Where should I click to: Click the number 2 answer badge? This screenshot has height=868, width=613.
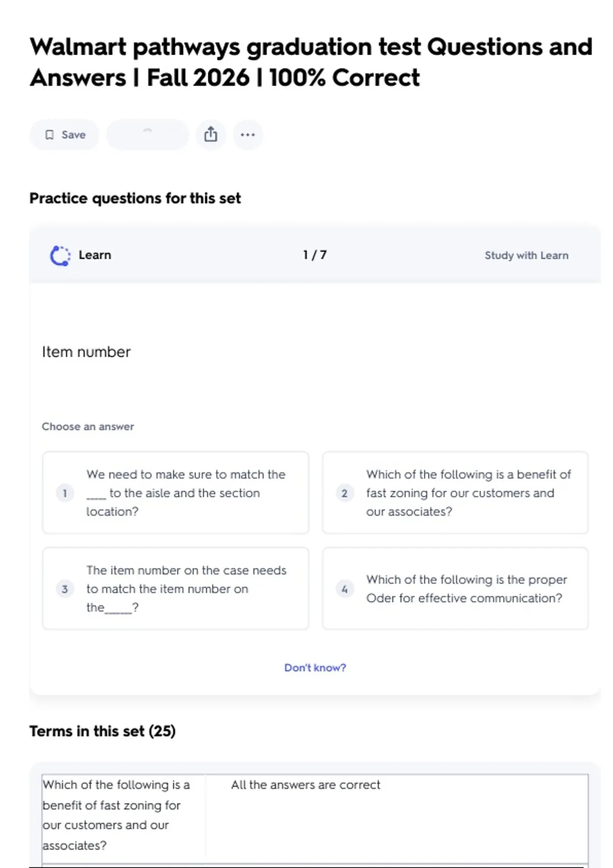(x=345, y=493)
